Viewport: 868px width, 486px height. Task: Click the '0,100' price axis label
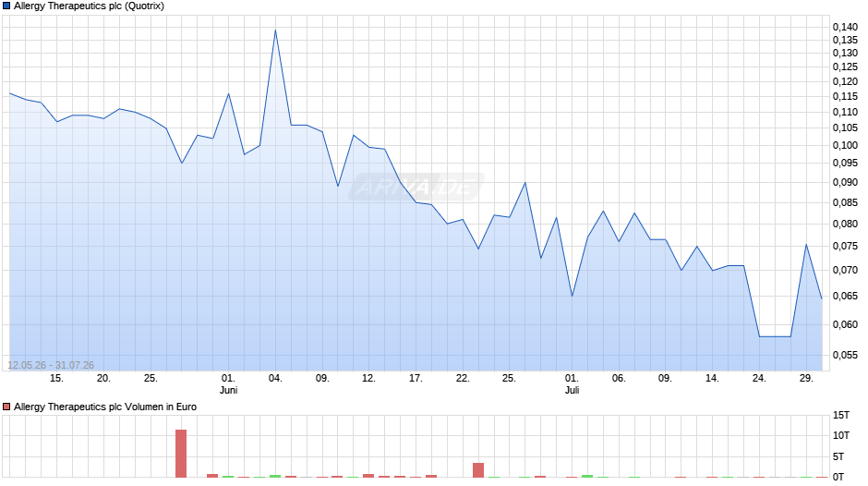(x=845, y=145)
